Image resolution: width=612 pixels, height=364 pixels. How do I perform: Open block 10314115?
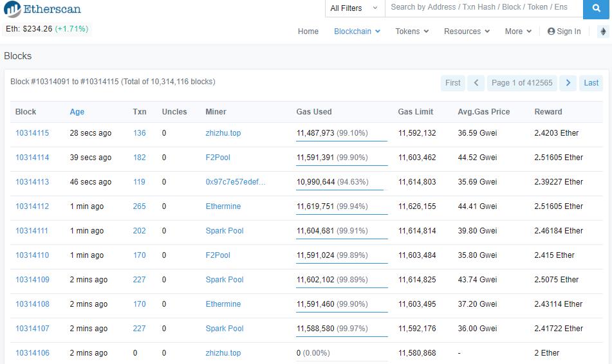(x=32, y=133)
